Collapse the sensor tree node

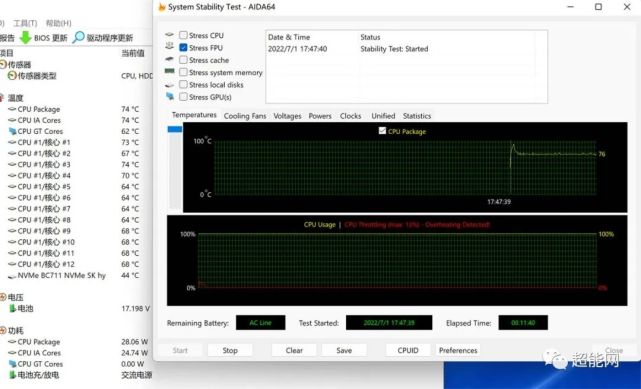pyautogui.click(x=3, y=64)
